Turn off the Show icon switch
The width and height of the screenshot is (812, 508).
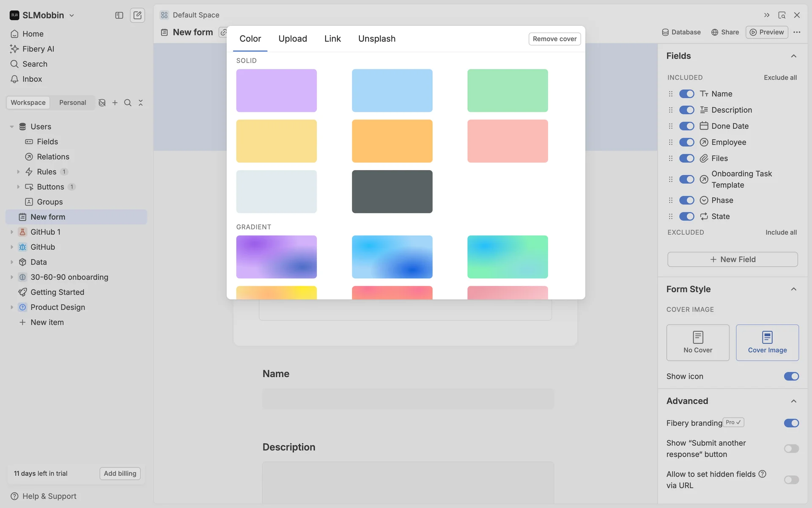[791, 376]
